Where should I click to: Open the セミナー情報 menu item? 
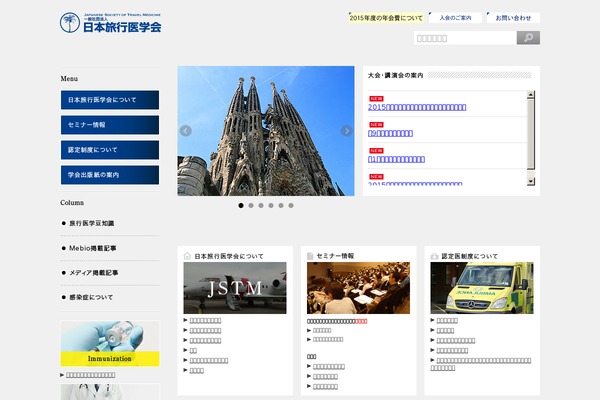point(110,125)
